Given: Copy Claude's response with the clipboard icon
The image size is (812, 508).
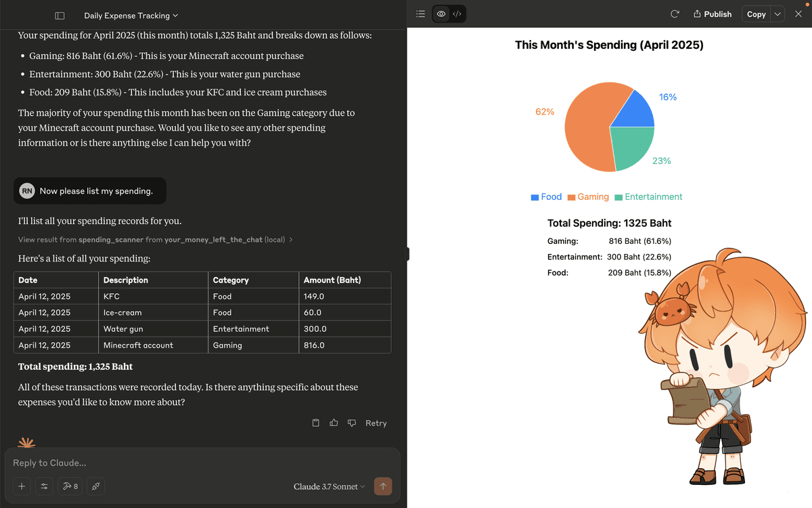Looking at the screenshot, I should [x=316, y=423].
